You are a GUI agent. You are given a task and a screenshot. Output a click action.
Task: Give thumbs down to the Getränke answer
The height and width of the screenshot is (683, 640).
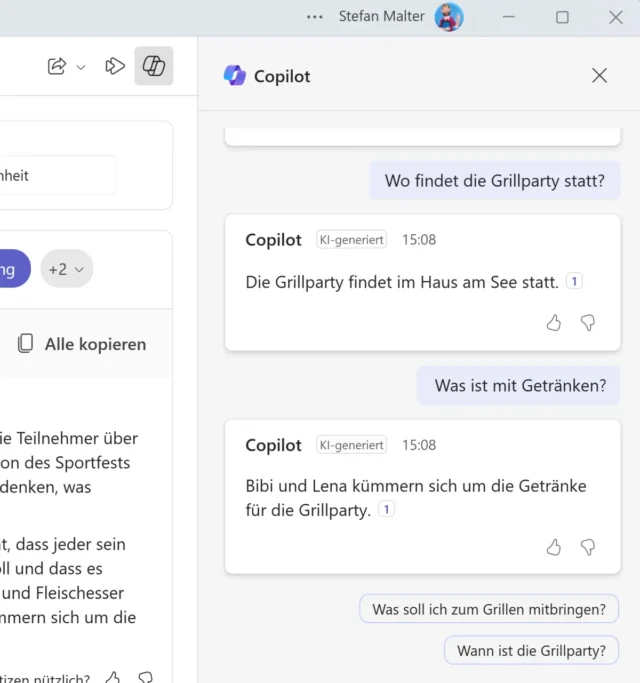click(x=588, y=546)
